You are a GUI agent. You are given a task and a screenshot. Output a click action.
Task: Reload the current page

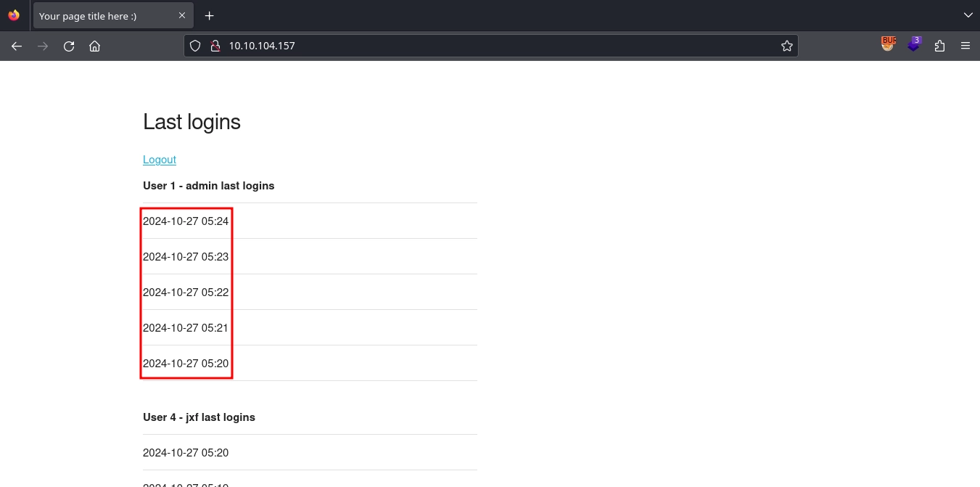pos(69,46)
